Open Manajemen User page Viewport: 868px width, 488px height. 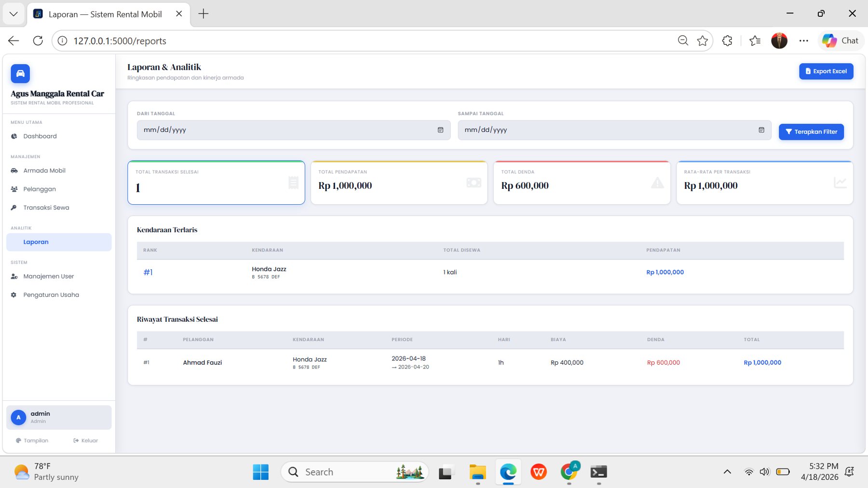(48, 277)
